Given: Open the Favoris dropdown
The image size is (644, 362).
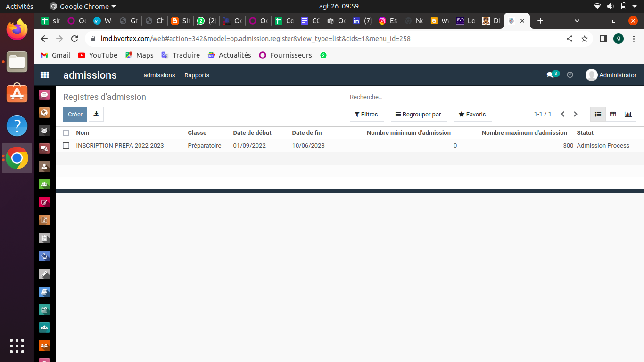Looking at the screenshot, I should (472, 114).
